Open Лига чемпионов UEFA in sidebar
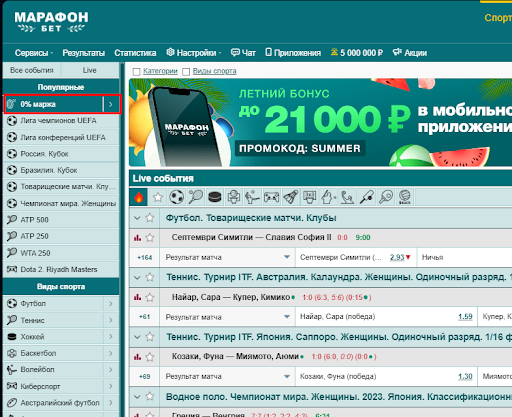512x417 pixels. (61, 121)
